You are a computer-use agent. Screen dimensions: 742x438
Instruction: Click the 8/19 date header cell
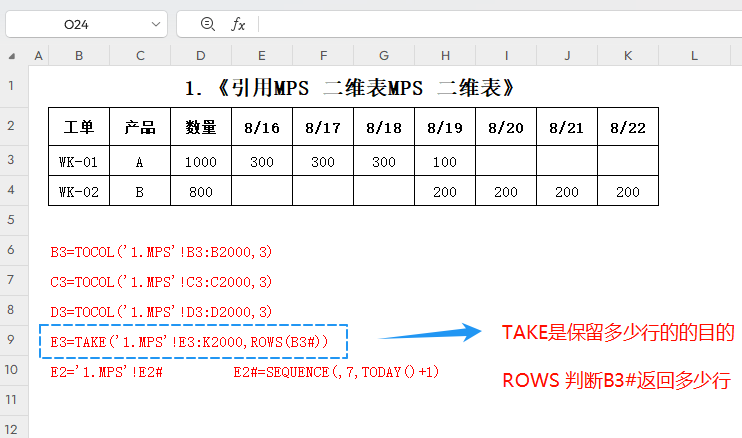point(445,127)
